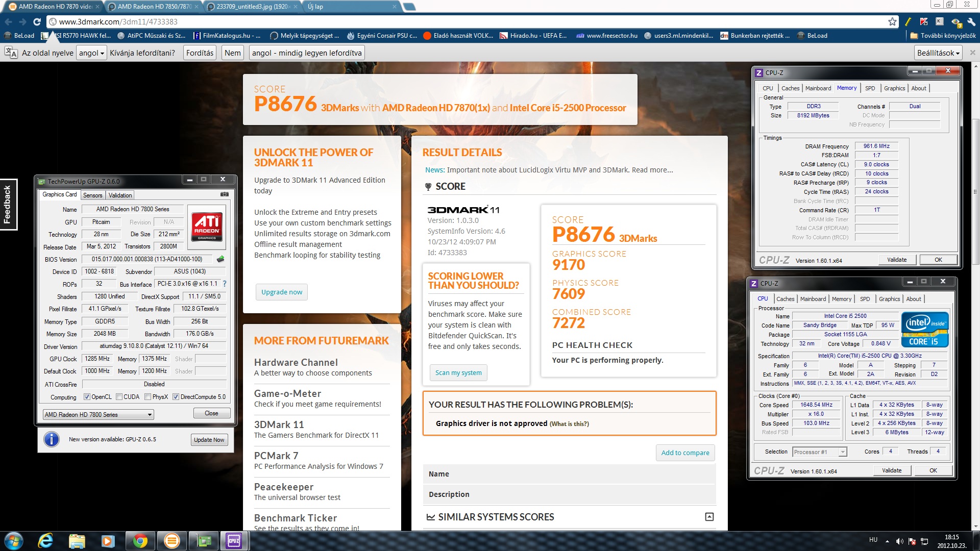The height and width of the screenshot is (551, 980).
Task: Click the 'angol - mindig legyen lefordítva' button
Action: (307, 53)
